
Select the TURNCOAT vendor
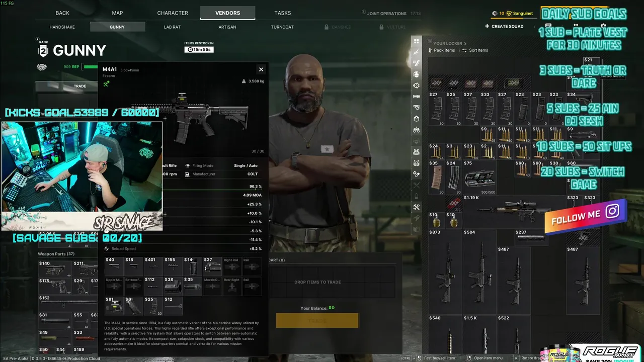pos(282,27)
